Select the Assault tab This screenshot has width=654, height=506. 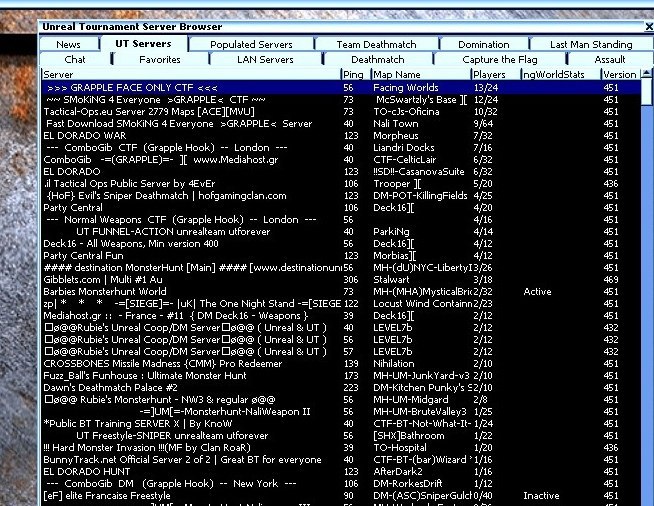610,60
